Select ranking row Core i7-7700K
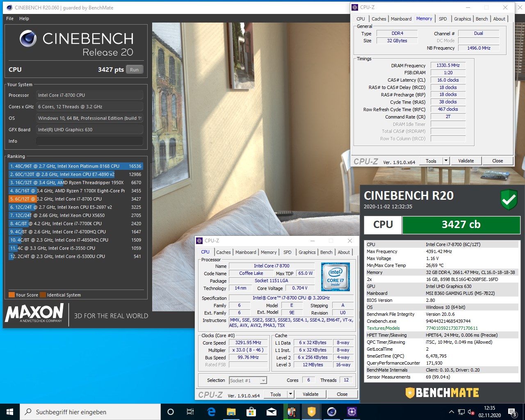Image resolution: width=525 pixels, height=420 pixels. pos(75,224)
